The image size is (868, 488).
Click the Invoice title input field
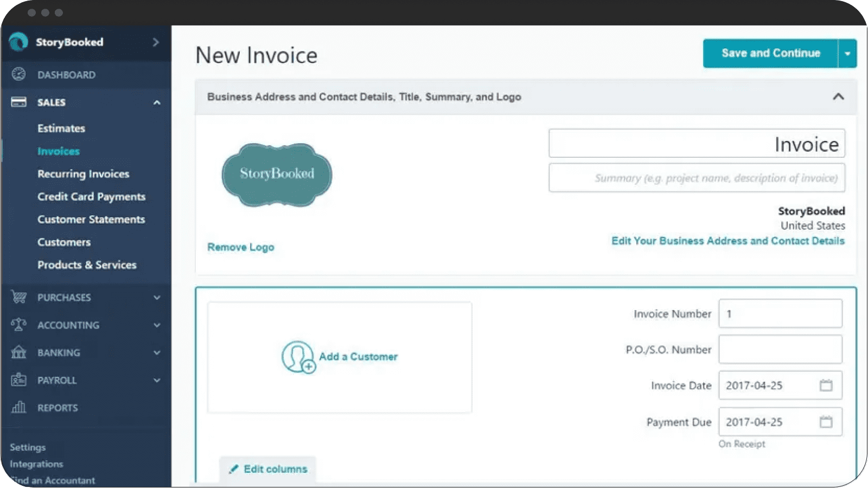697,144
